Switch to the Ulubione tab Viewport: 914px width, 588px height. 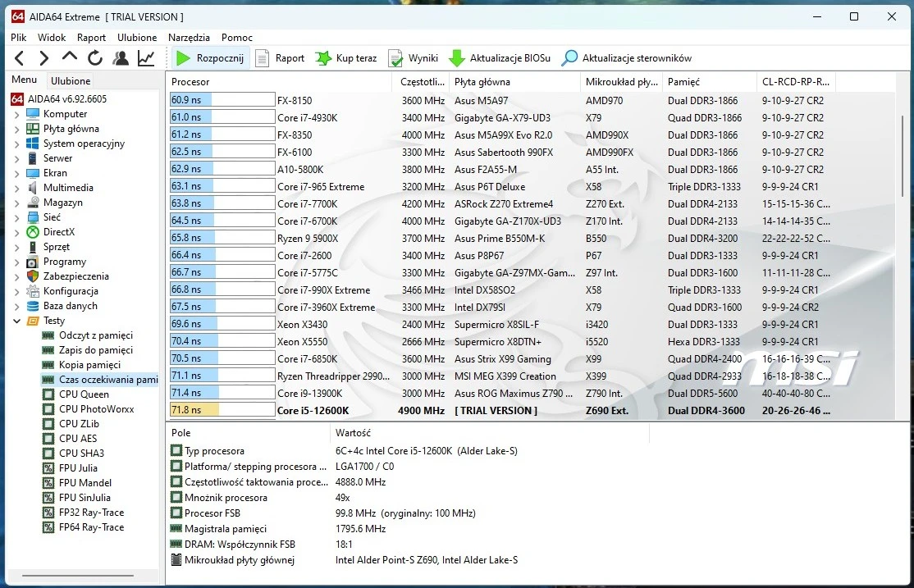pyautogui.click(x=71, y=80)
